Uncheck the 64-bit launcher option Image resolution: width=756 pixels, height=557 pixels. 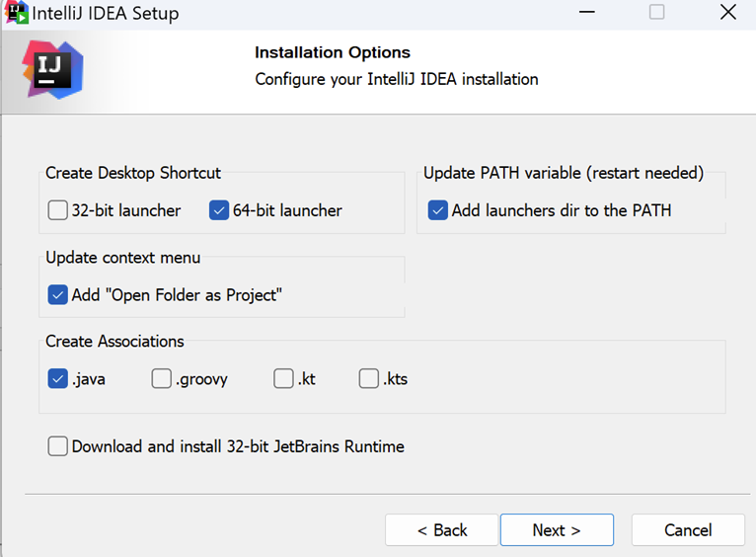point(219,210)
